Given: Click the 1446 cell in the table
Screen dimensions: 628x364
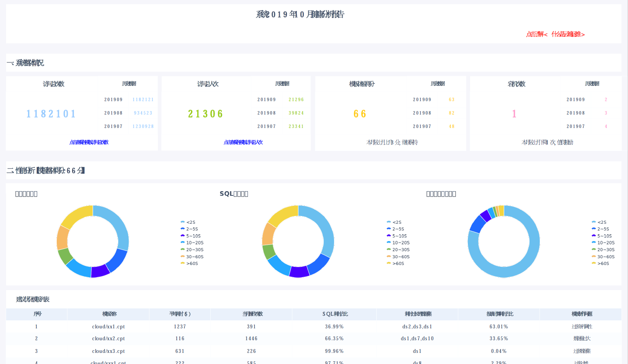Looking at the screenshot, I should [251, 339].
